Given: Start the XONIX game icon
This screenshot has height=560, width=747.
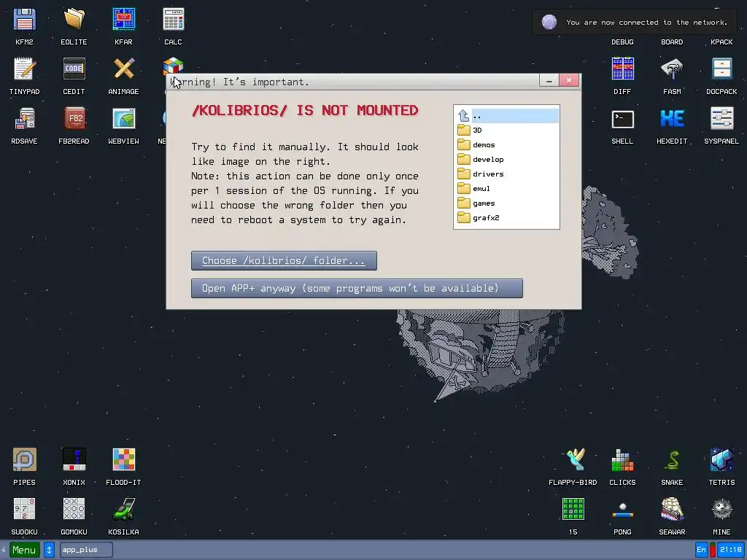Looking at the screenshot, I should 74,459.
